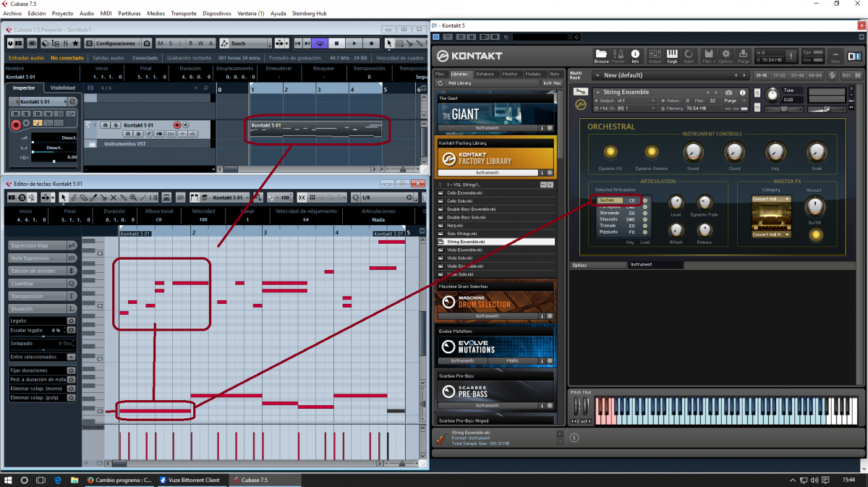
Task: Open Kontakt Files disk menu
Action: coord(708,56)
